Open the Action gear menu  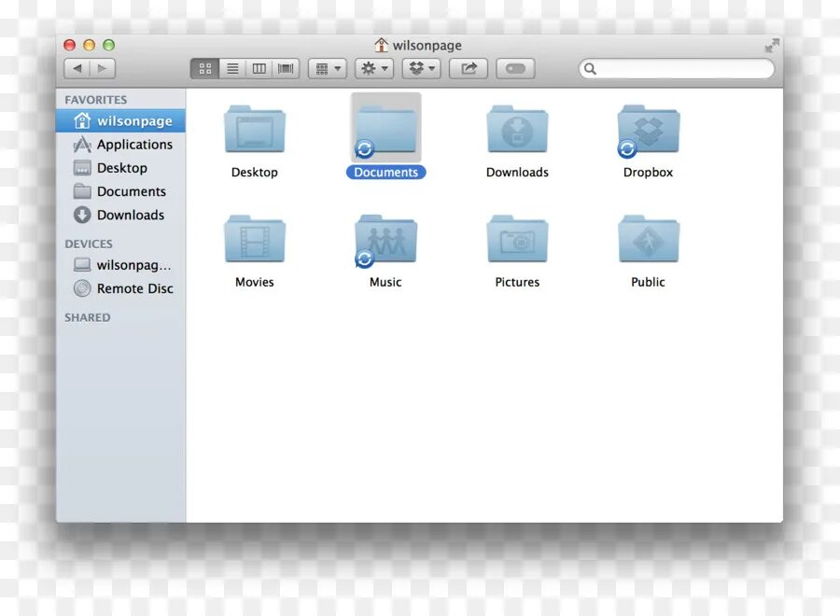tap(374, 68)
